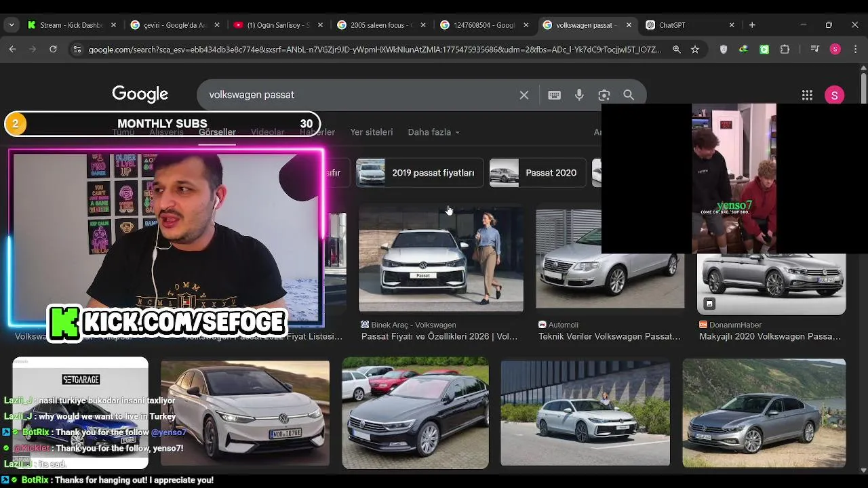Image resolution: width=868 pixels, height=488 pixels.
Task: Open the on-screen keyboard input tool
Action: [555, 95]
